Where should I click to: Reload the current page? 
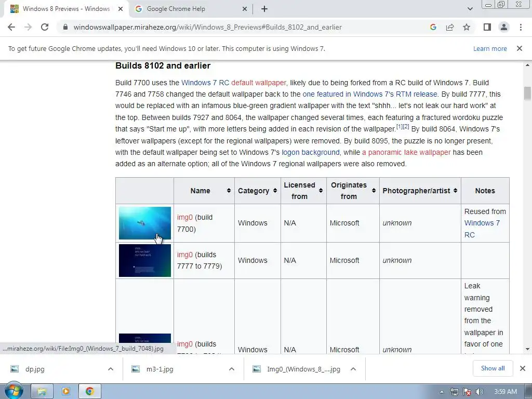click(45, 27)
